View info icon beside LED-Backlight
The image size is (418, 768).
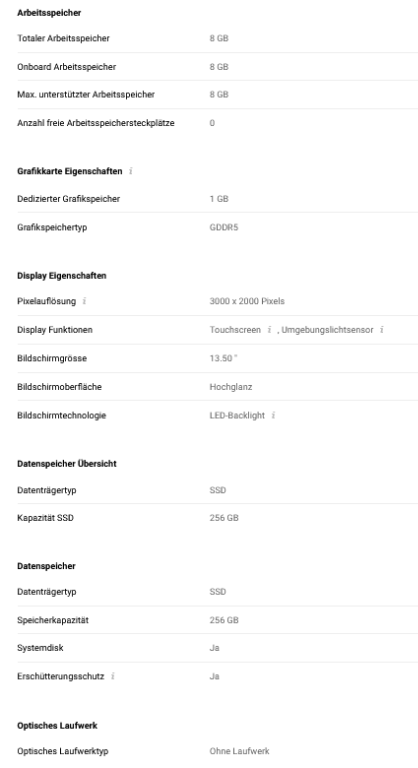(x=273, y=415)
